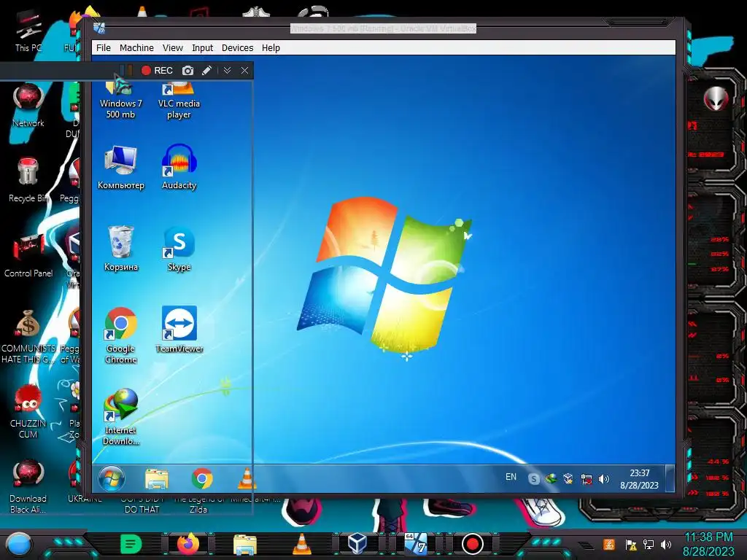Click the Skype icon in guest system tray
Screen dimensions: 747x560
[x=533, y=479]
